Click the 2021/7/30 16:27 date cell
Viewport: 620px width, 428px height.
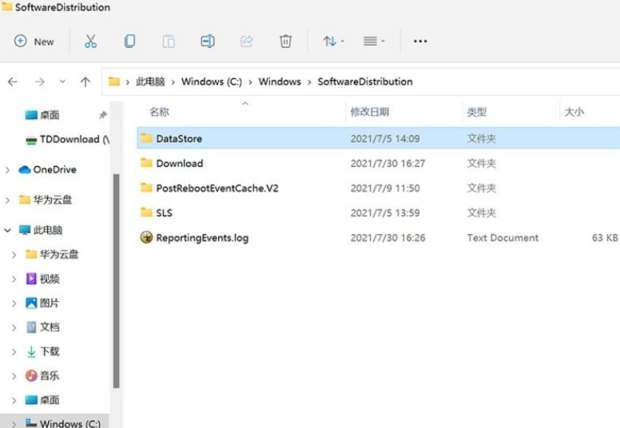[388, 163]
